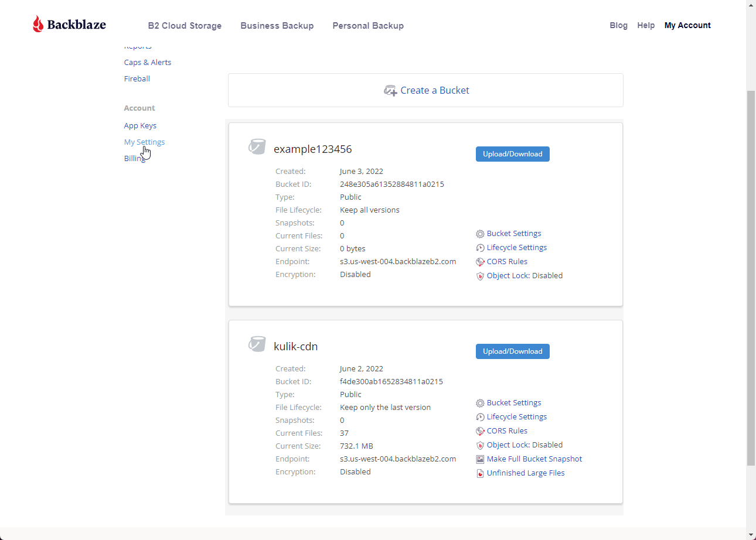This screenshot has height=540, width=756.
Task: Click the CORS Rules icon for kulik-cdn
Action: click(480, 431)
